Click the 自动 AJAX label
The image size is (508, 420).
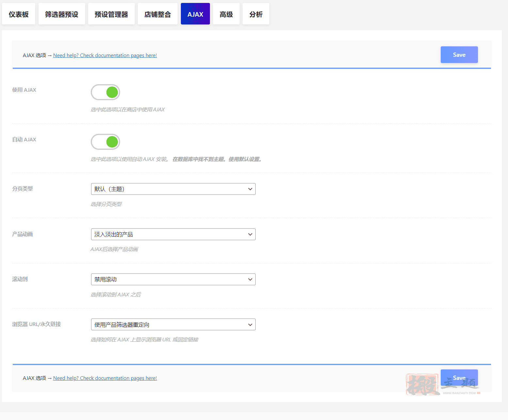[x=24, y=140]
